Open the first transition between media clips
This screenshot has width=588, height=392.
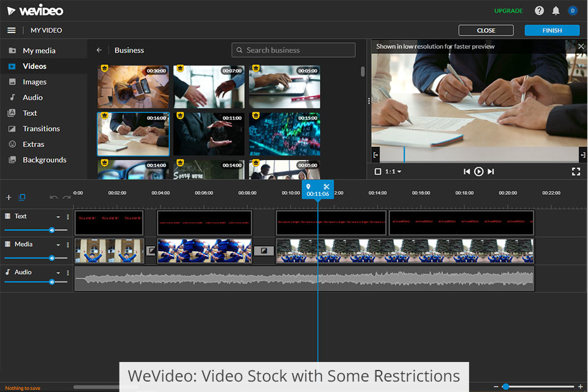151,251
